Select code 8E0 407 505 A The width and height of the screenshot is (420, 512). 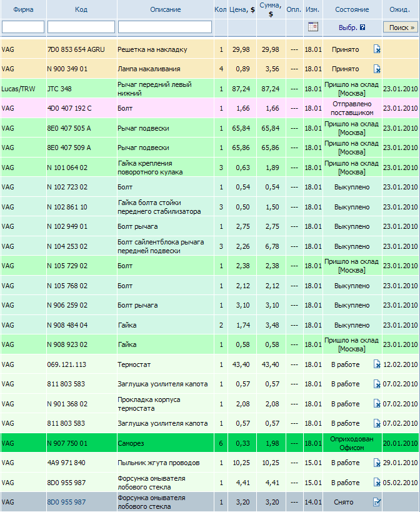(69, 128)
